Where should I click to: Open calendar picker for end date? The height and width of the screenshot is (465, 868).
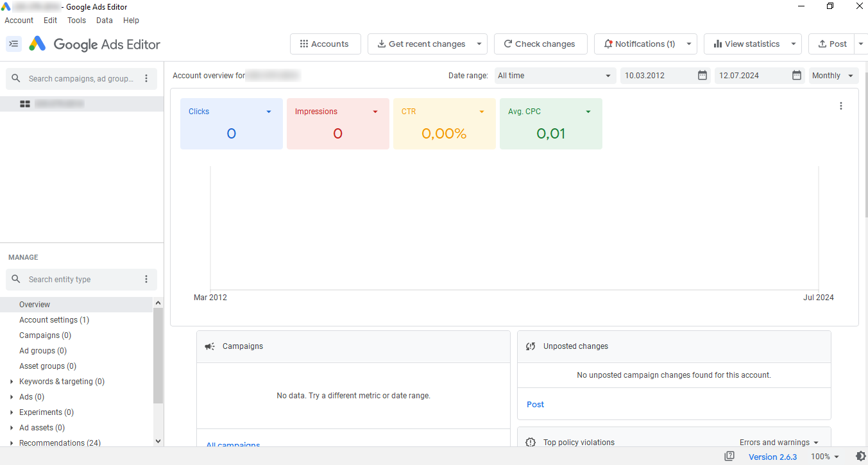(797, 76)
